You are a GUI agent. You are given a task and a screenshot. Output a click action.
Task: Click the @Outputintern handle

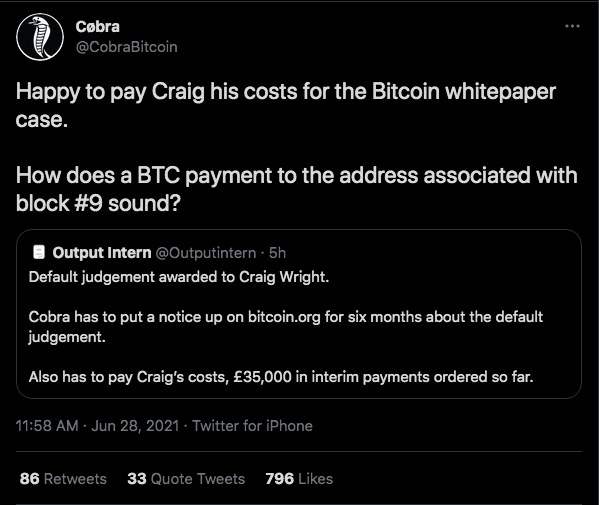[206, 253]
